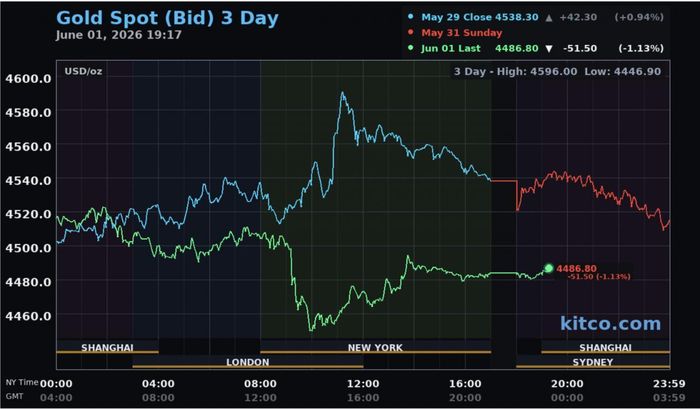Click the 4486.80 red price label
This screenshot has width=700, height=409.
pos(576,268)
